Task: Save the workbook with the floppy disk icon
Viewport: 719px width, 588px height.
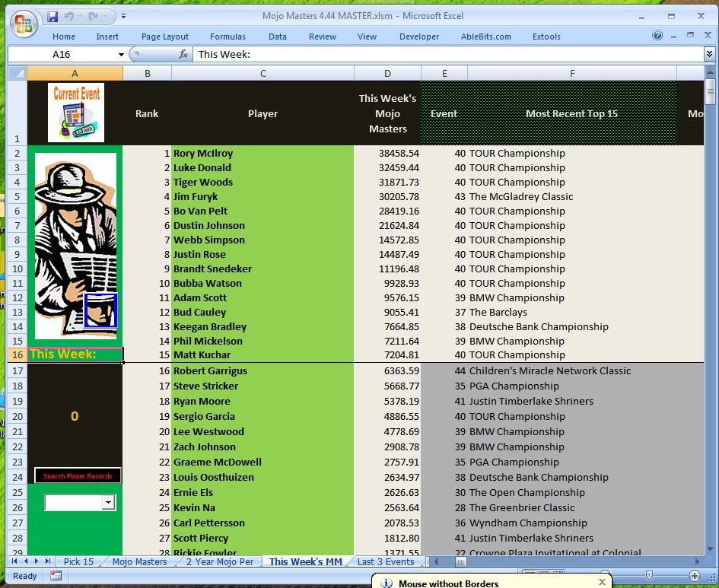Action: (52, 17)
